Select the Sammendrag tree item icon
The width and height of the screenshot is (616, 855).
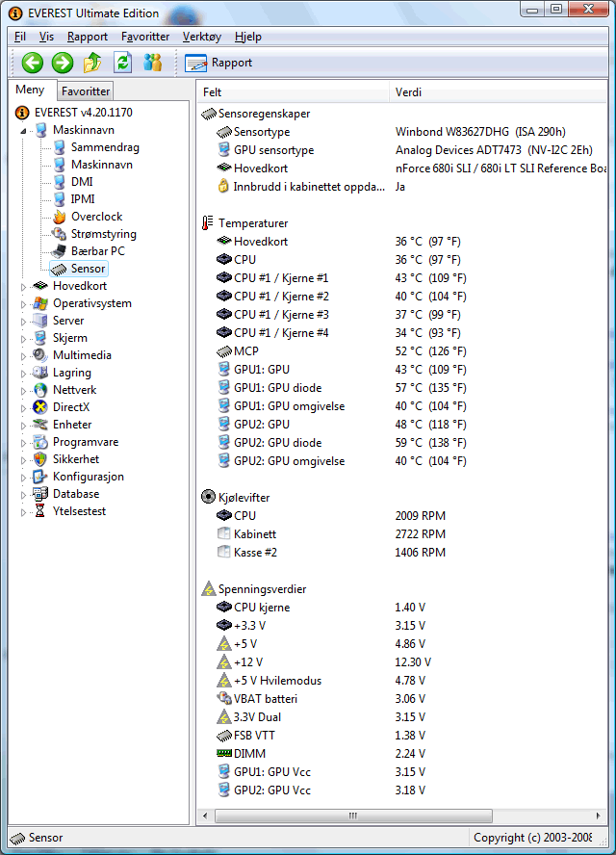[60, 147]
